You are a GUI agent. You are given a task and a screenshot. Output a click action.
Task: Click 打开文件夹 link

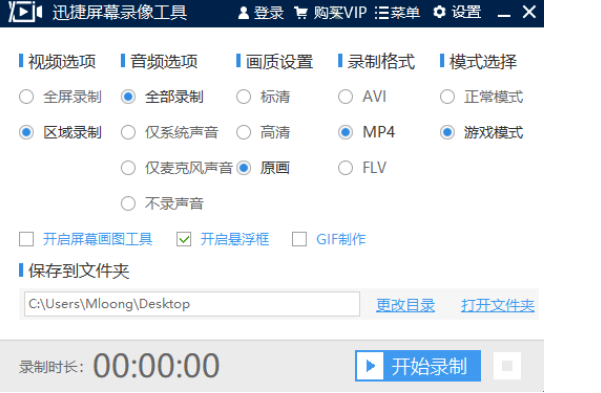point(498,305)
